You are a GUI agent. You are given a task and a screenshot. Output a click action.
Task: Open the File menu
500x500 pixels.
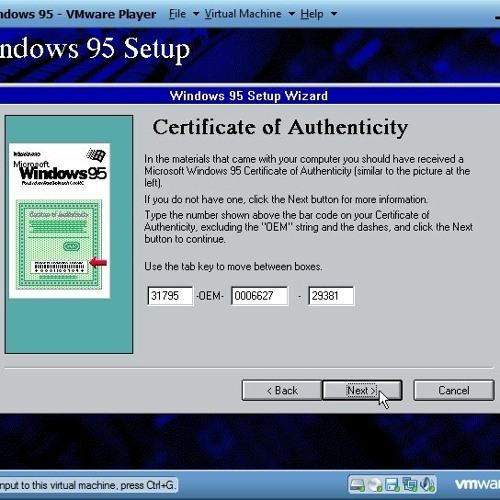coord(177,14)
